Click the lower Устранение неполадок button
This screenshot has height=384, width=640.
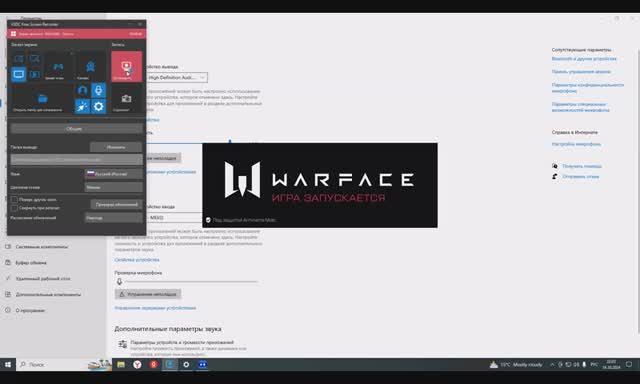coord(148,294)
